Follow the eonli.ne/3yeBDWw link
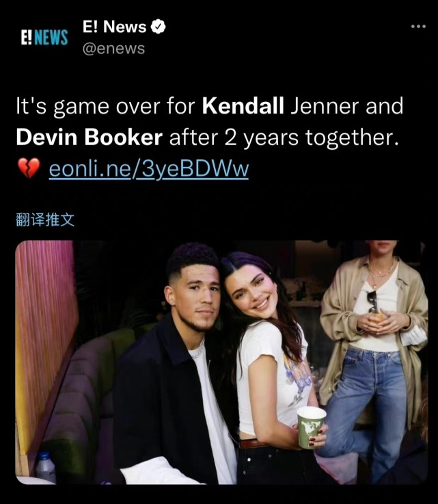The image size is (438, 504). [x=149, y=168]
